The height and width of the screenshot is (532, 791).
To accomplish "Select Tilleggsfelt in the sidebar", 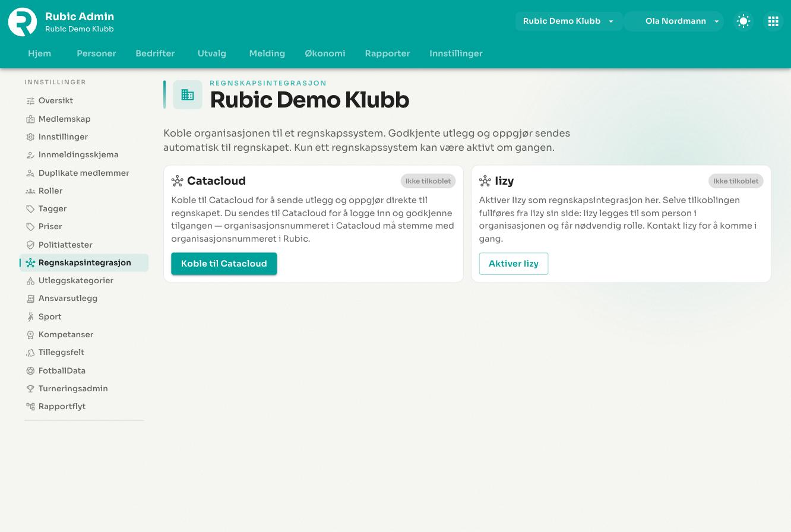I will coord(84,353).
